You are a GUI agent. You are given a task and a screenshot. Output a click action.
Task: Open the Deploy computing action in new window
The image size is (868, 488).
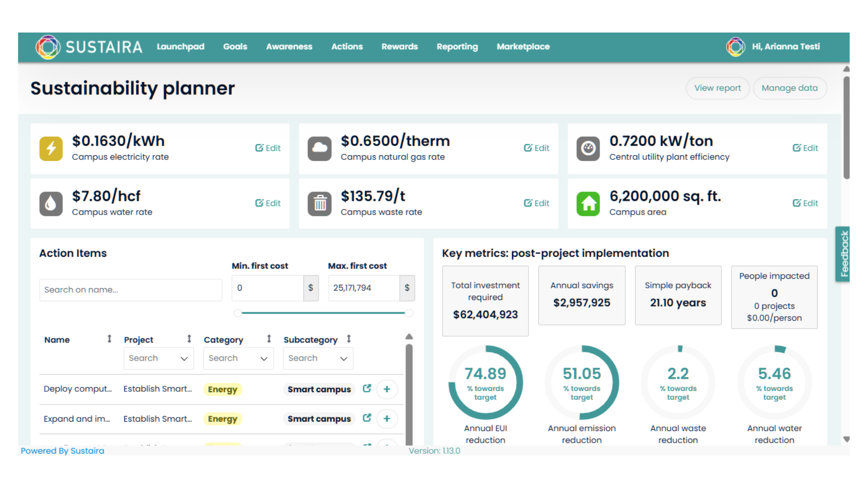point(367,388)
